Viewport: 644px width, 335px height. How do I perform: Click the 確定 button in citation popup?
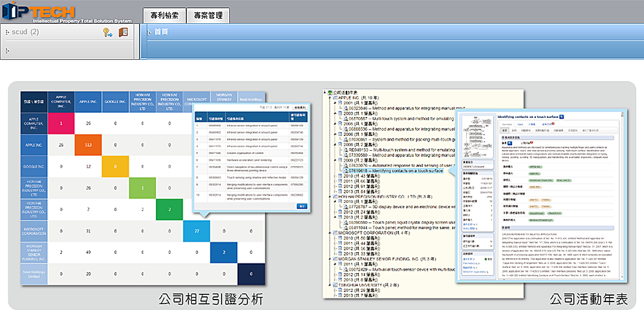coord(302,206)
